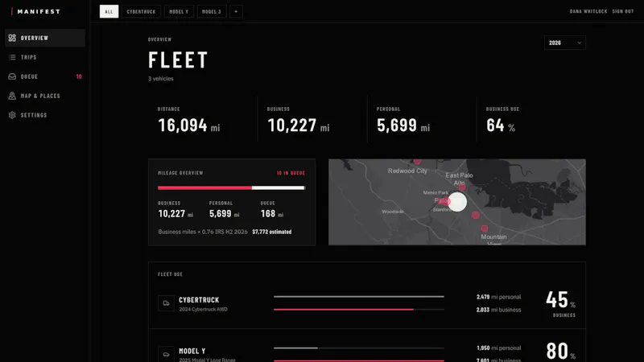This screenshot has width=644, height=362.
Task: Click the Manifest logo
Action: click(x=35, y=11)
